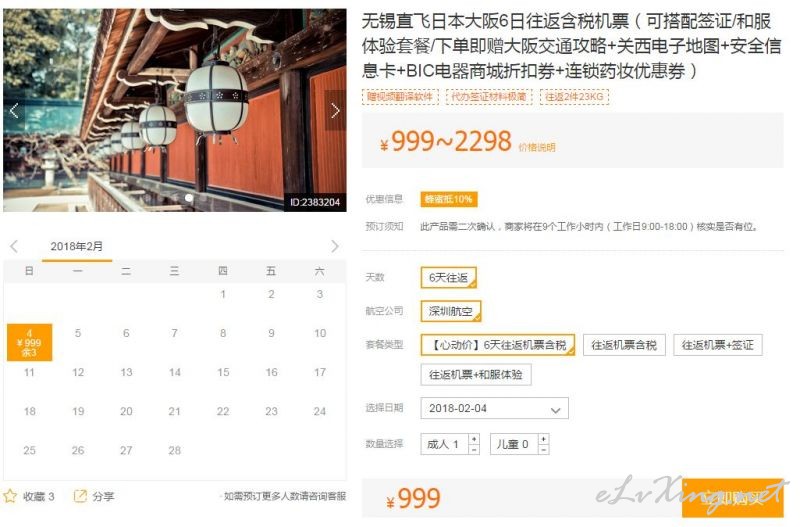
Task: Click the orange 立即购买 buy button
Action: [733, 498]
